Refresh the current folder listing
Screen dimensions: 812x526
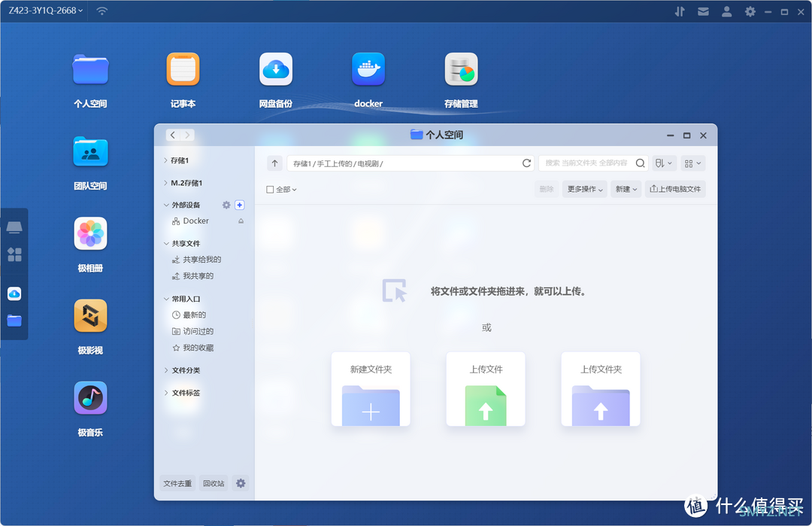coord(526,163)
